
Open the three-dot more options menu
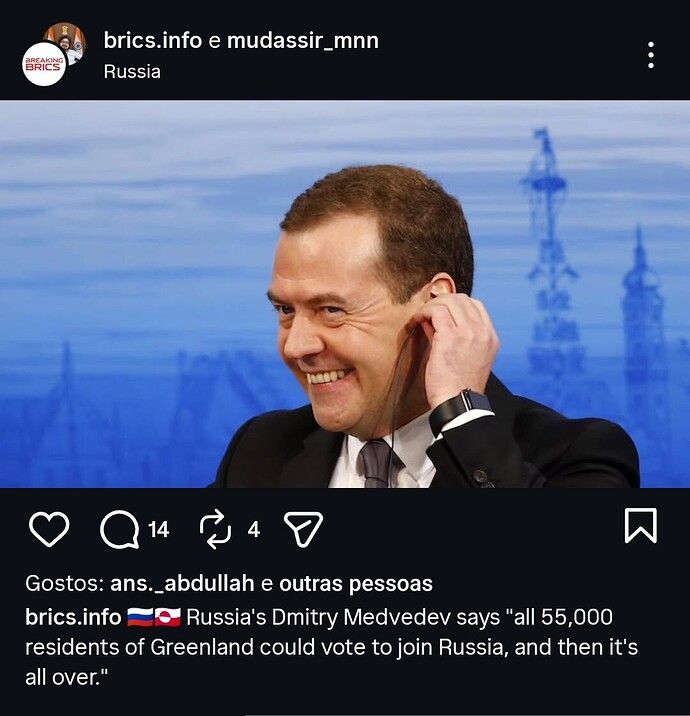tap(651, 55)
